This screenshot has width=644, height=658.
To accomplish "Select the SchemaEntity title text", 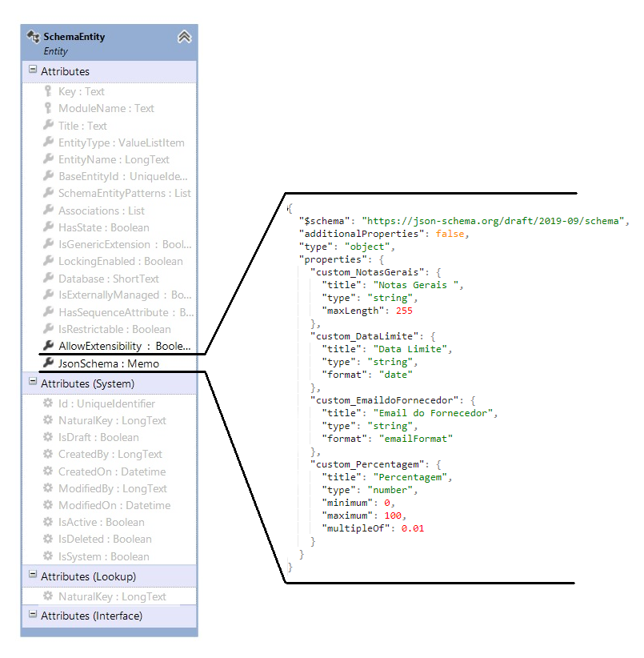I will pos(74,37).
